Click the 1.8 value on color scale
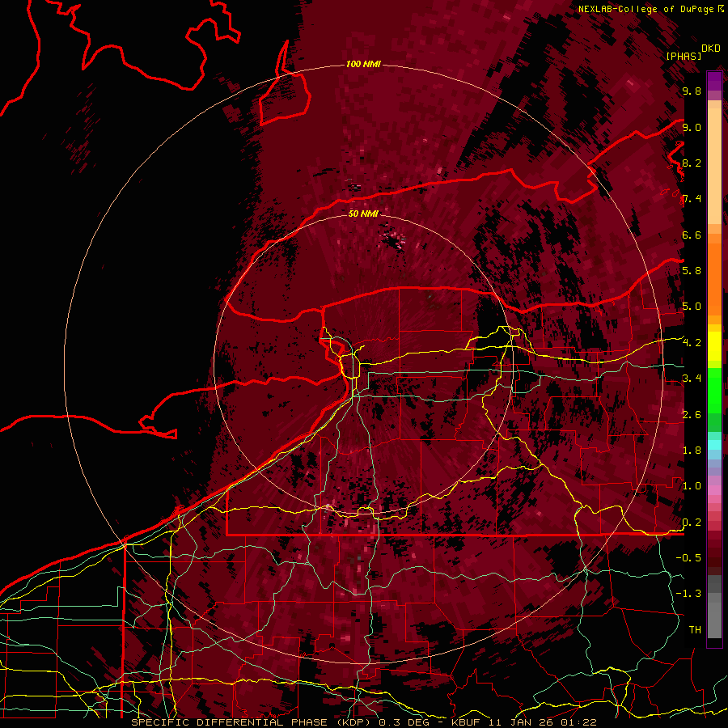728x728 pixels. click(692, 451)
